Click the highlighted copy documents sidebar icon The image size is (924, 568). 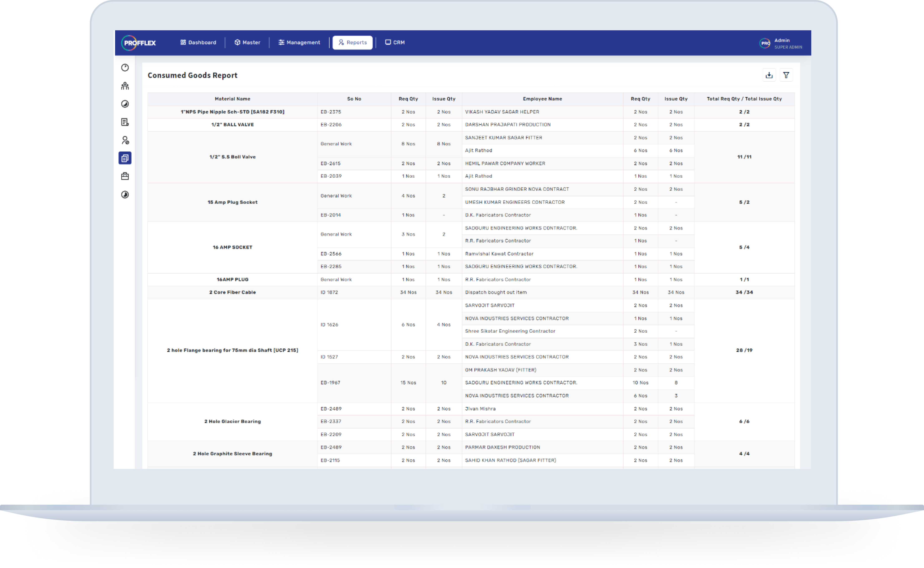click(125, 158)
